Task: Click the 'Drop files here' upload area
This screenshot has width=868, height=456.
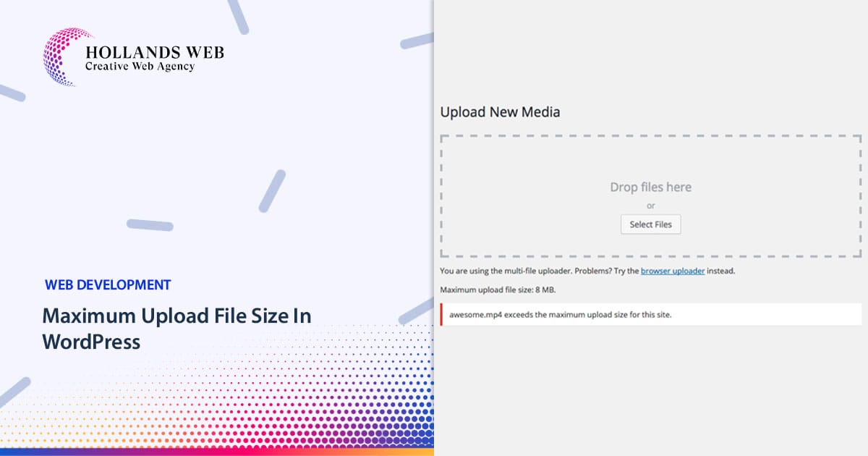Action: [x=651, y=195]
